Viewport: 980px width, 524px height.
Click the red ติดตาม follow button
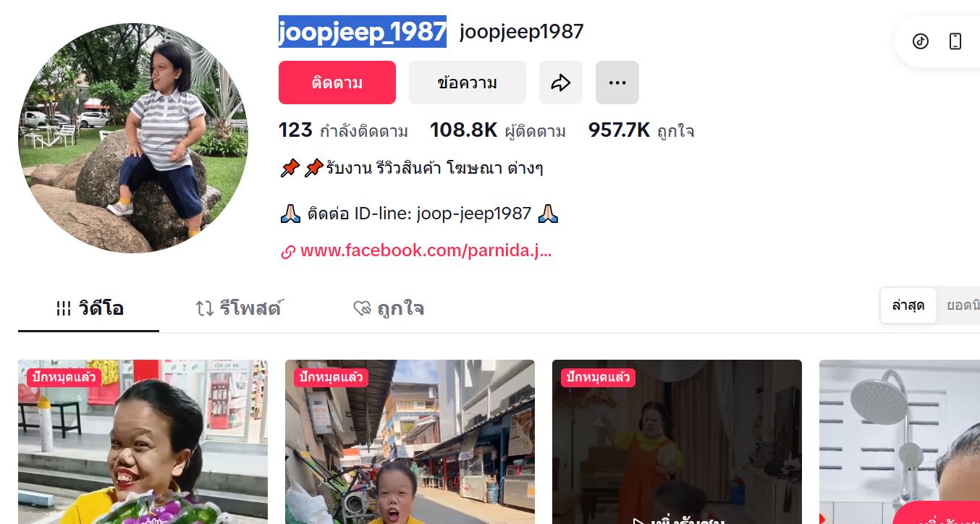tap(337, 83)
